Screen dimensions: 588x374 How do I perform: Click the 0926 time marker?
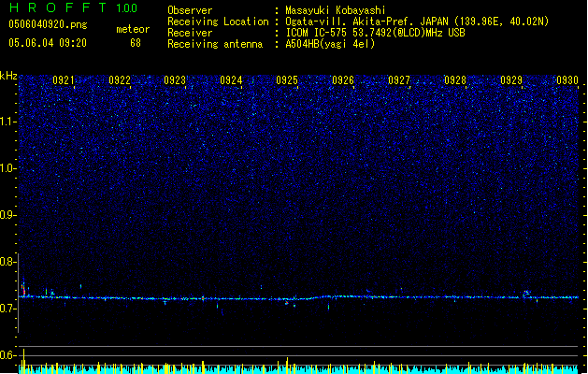point(343,80)
